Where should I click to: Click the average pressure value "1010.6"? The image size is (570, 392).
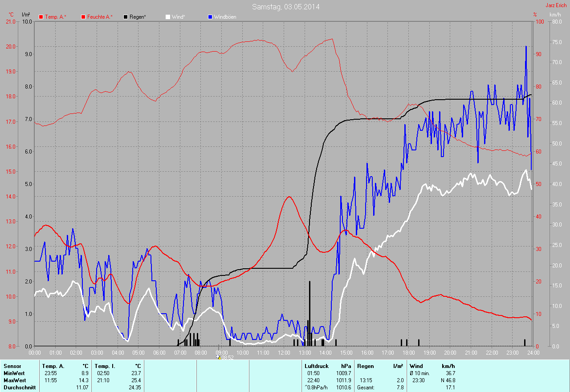[344, 388]
